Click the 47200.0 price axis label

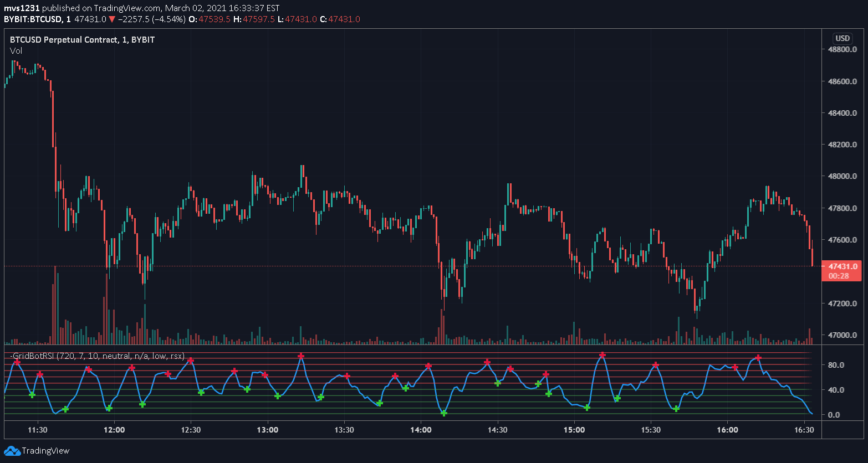842,303
